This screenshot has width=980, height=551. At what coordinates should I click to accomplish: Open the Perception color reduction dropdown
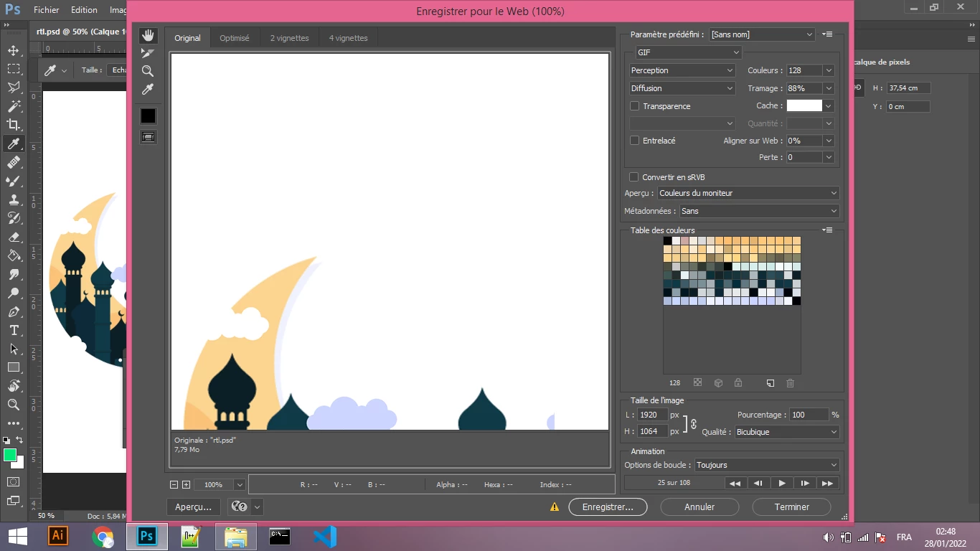[x=682, y=70]
